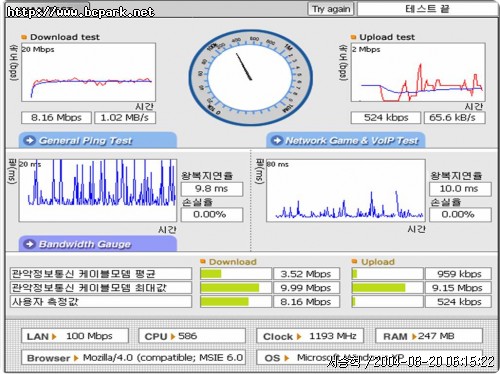Image resolution: width=500 pixels, height=374 pixels.
Task: Click the 3.52 Mbps value
Action: coord(306,274)
